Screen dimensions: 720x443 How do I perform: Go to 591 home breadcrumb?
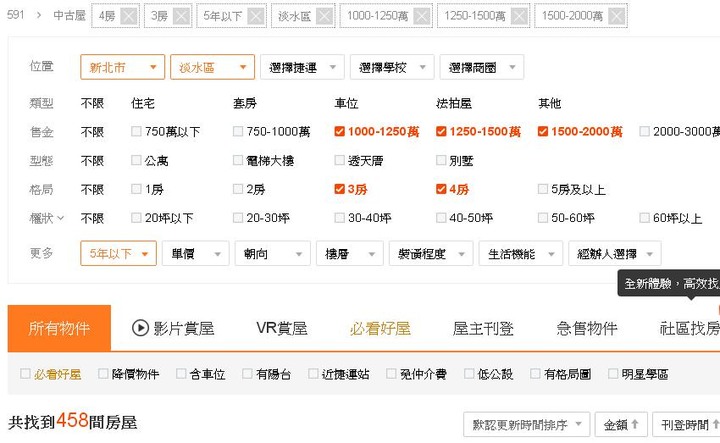click(x=16, y=15)
